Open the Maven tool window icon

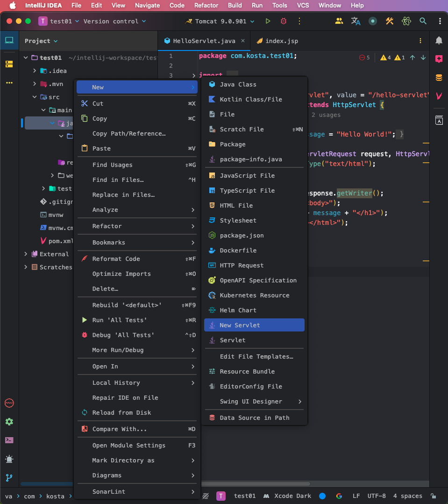[x=439, y=95]
